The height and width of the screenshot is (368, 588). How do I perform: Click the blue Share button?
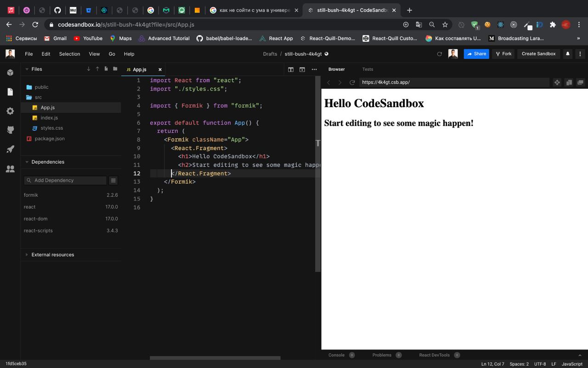click(x=476, y=54)
